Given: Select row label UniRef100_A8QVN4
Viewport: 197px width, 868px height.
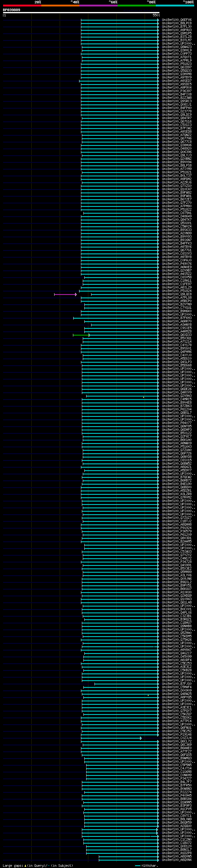Looking at the screenshot, I should [x=177, y=860].
